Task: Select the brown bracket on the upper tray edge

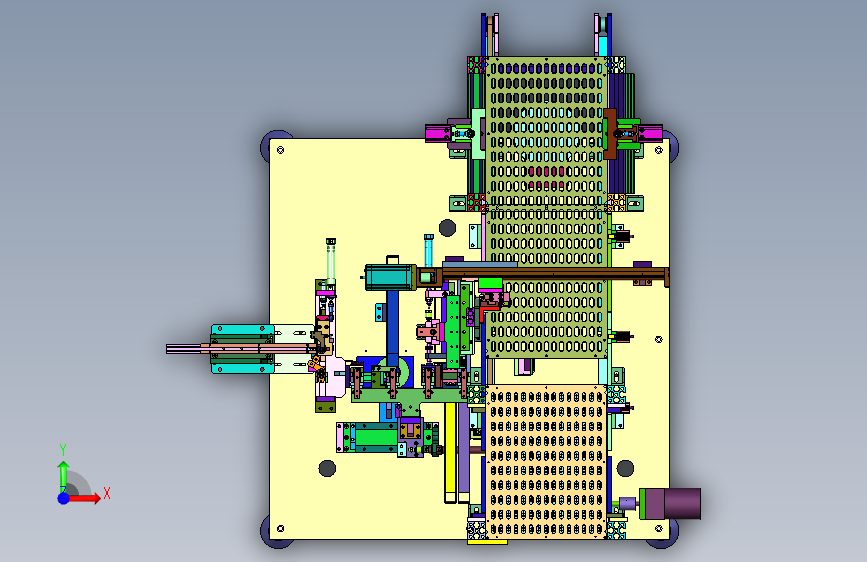Action: point(610,133)
